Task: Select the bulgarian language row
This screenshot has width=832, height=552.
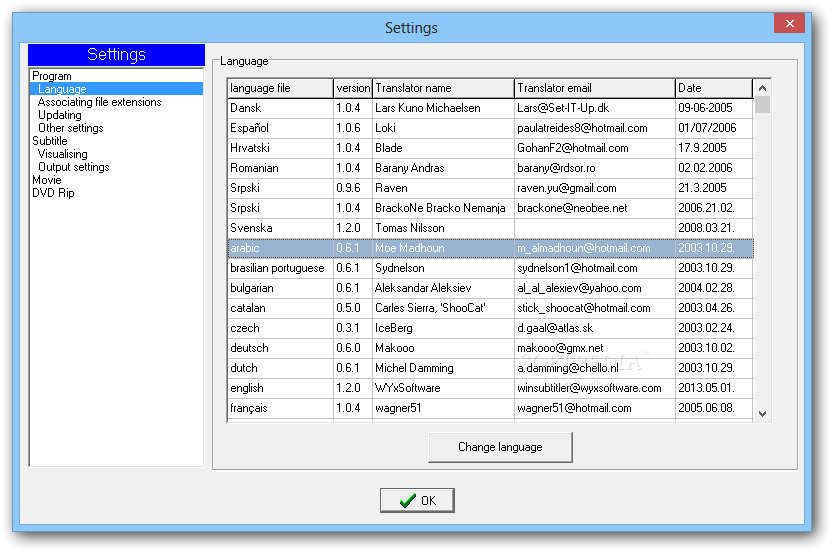Action: tap(490, 288)
